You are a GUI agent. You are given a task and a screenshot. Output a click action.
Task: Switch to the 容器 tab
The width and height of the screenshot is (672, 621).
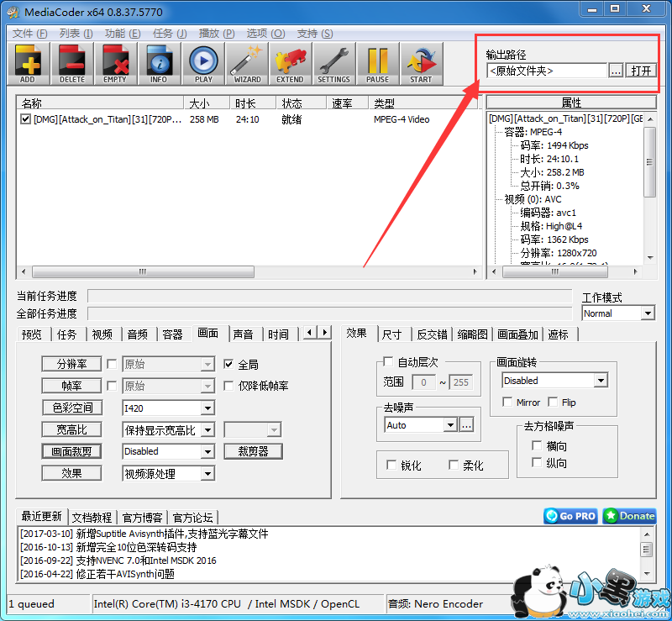(173, 334)
